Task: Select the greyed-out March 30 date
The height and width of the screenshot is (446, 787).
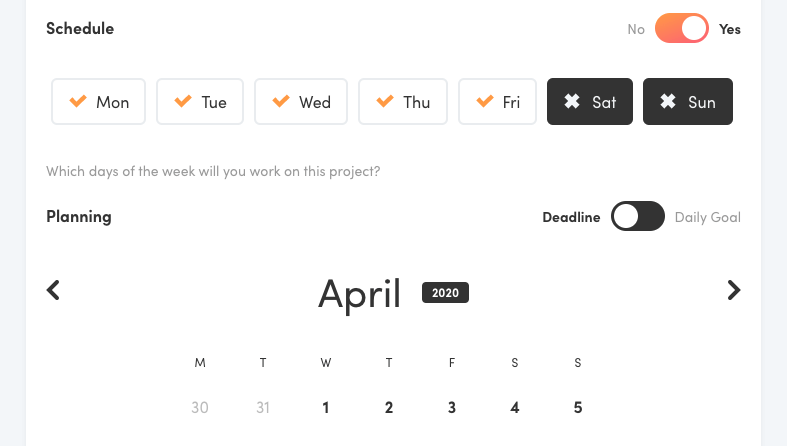Action: point(200,407)
